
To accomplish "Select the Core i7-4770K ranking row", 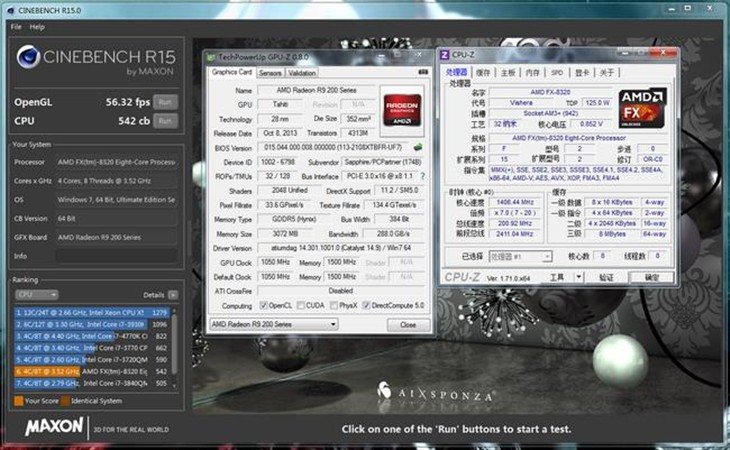I will coord(92,336).
